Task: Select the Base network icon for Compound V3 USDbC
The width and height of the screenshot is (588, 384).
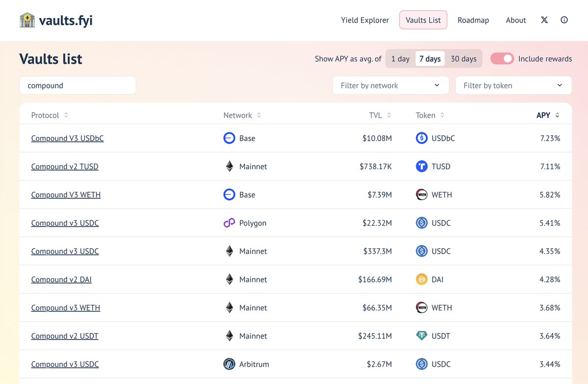Action: point(229,138)
